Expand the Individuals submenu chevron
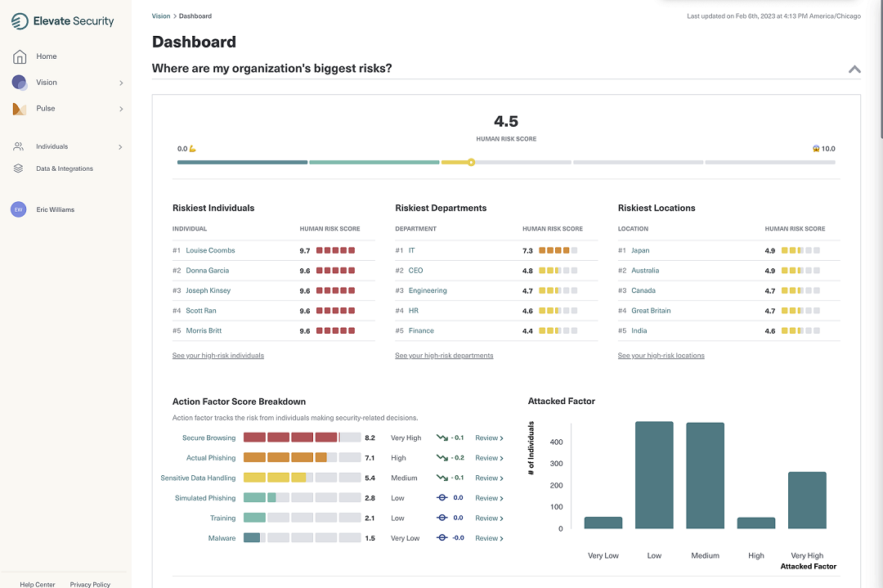This screenshot has width=883, height=588. [x=121, y=147]
